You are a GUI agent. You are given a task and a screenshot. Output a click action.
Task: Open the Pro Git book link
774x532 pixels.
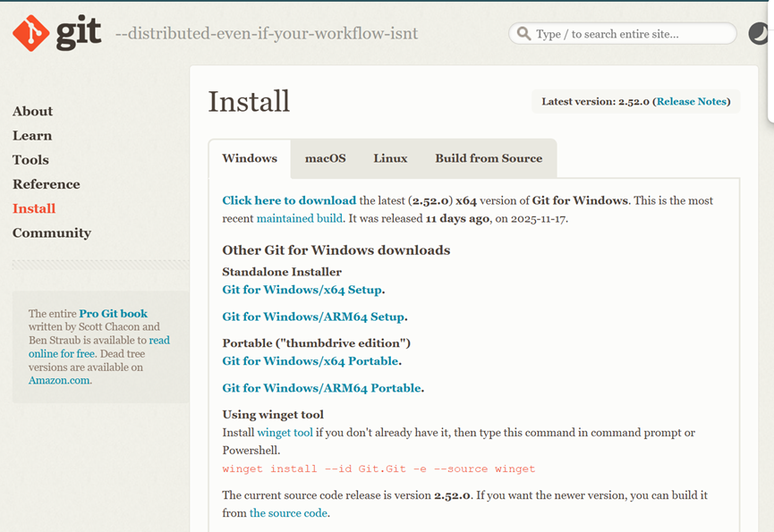tap(113, 314)
